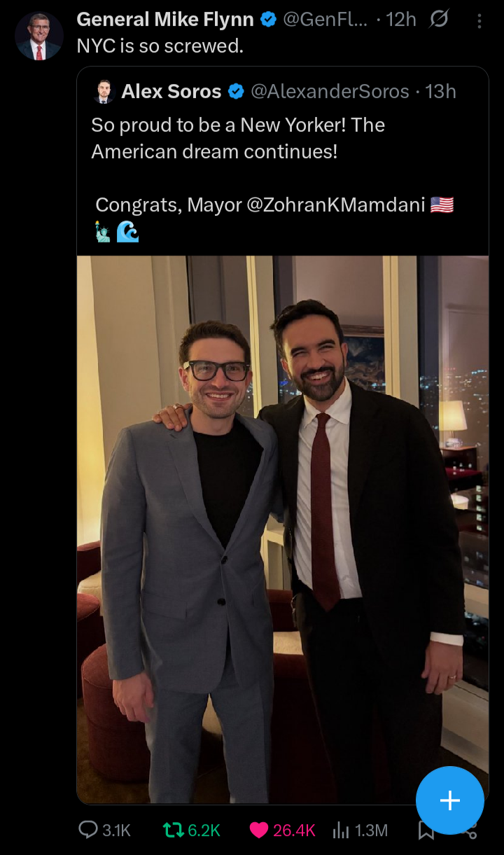Image resolution: width=504 pixels, height=855 pixels.
Task: Open the General Mike Flynn display name
Action: pyautogui.click(x=165, y=20)
